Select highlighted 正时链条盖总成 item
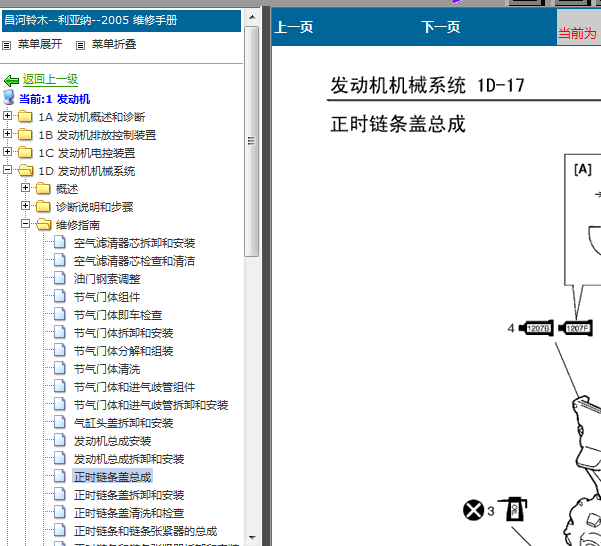This screenshot has width=601, height=546. point(112,477)
